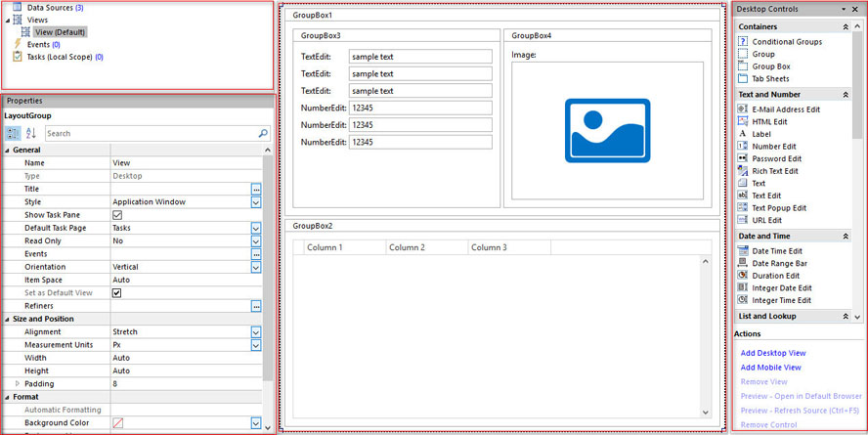Open the Alignment dropdown
This screenshot has height=435, width=868.
[256, 332]
